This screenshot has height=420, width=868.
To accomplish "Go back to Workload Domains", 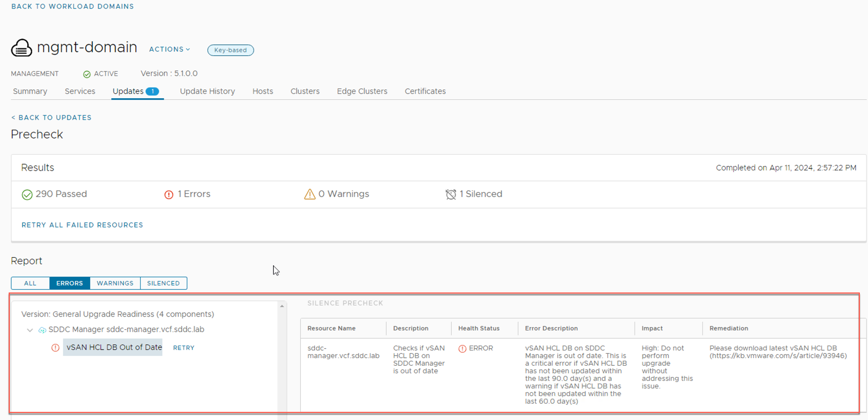I will tap(73, 7).
